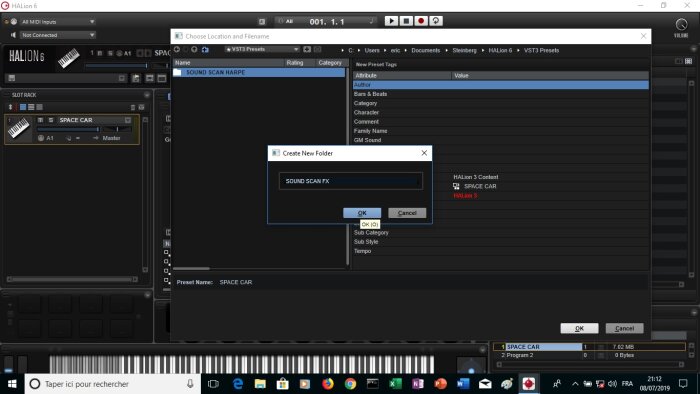This screenshot has height=394, width=700.
Task: Adjust the SPACE CAR slot volume slider
Action: pos(68,129)
